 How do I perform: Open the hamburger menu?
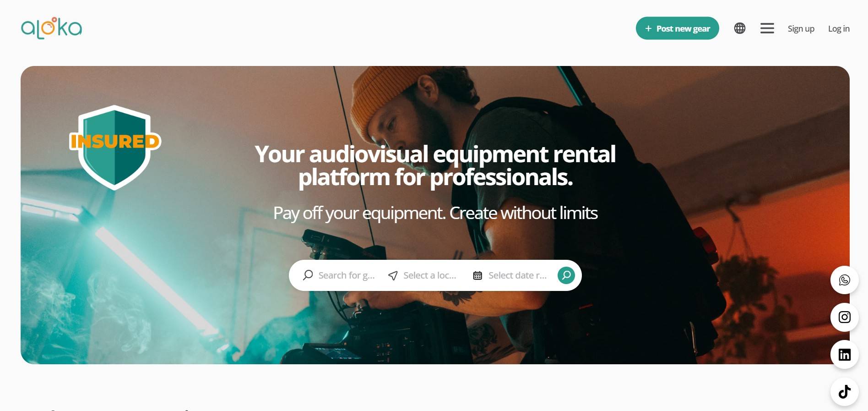[x=767, y=28]
